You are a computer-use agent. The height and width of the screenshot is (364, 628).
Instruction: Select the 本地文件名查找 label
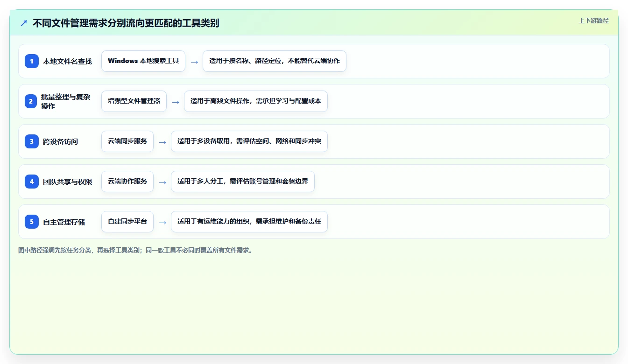(67, 61)
